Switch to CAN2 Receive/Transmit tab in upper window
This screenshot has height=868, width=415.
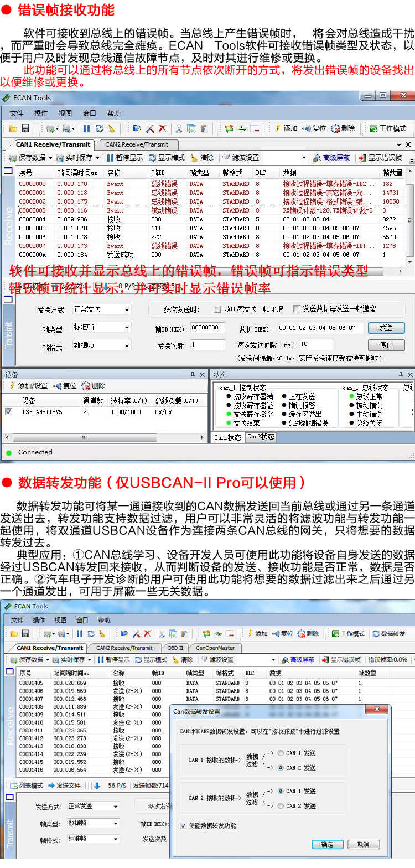[137, 144]
